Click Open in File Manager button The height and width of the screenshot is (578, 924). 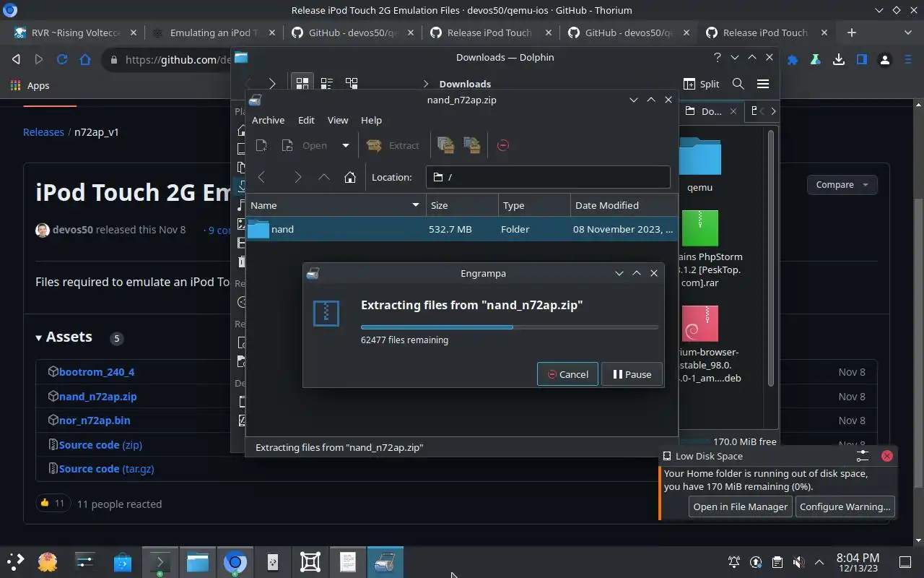740,506
